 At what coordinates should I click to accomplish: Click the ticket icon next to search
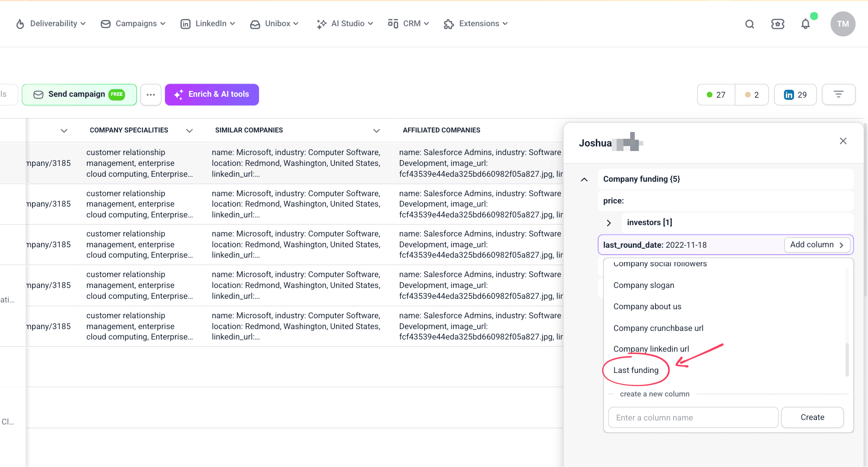tap(778, 24)
